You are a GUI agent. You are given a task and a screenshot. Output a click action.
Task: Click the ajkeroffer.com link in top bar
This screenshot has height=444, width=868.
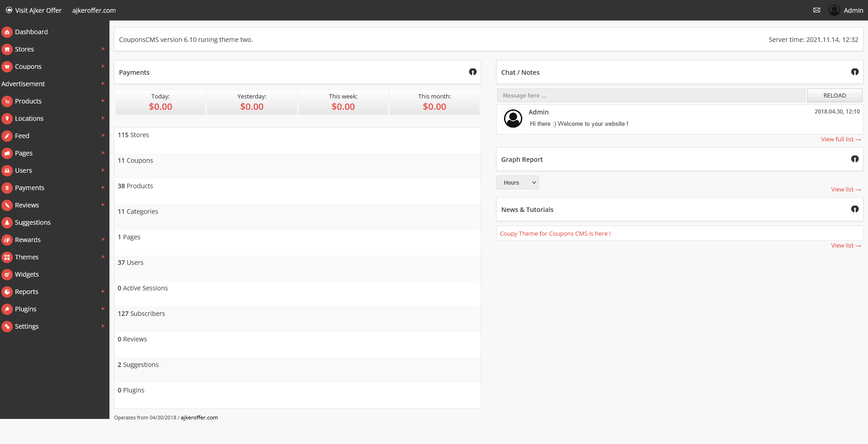[x=94, y=10]
